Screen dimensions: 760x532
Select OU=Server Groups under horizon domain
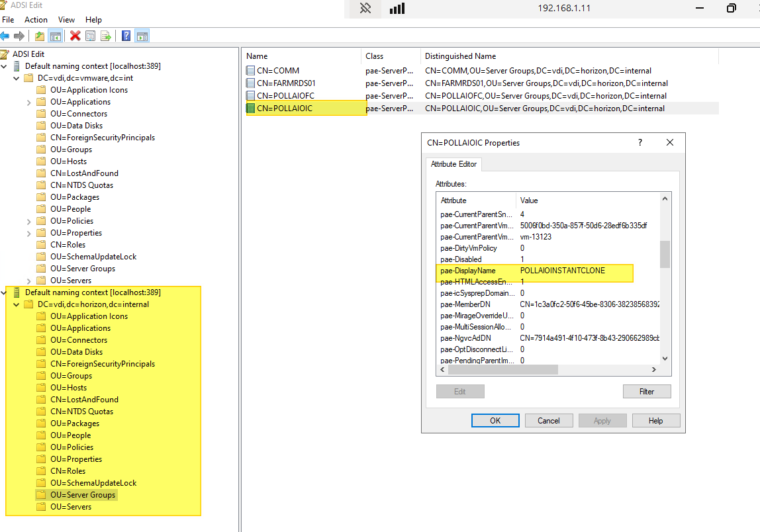point(83,495)
